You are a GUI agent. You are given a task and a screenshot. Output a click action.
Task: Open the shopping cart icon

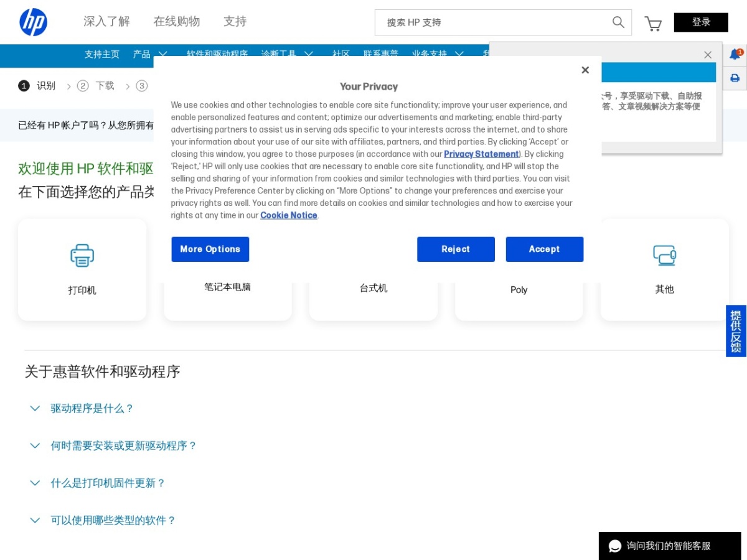click(653, 24)
